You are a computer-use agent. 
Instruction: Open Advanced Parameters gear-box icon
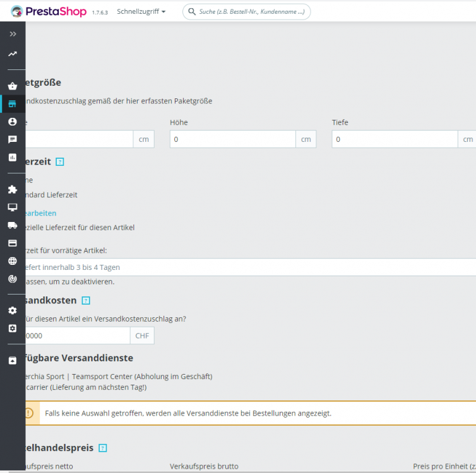coord(13,329)
